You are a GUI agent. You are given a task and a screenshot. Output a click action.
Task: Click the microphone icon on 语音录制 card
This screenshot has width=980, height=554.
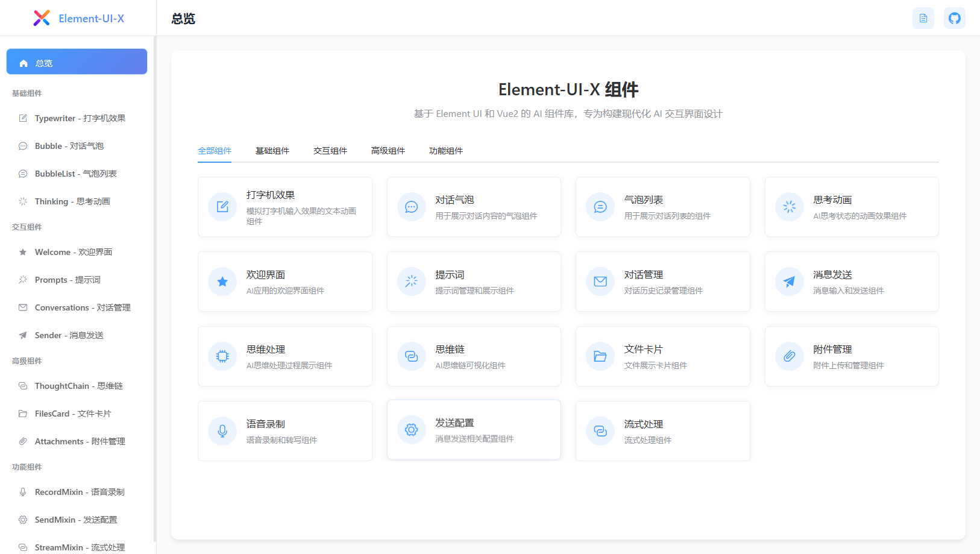[x=222, y=431]
